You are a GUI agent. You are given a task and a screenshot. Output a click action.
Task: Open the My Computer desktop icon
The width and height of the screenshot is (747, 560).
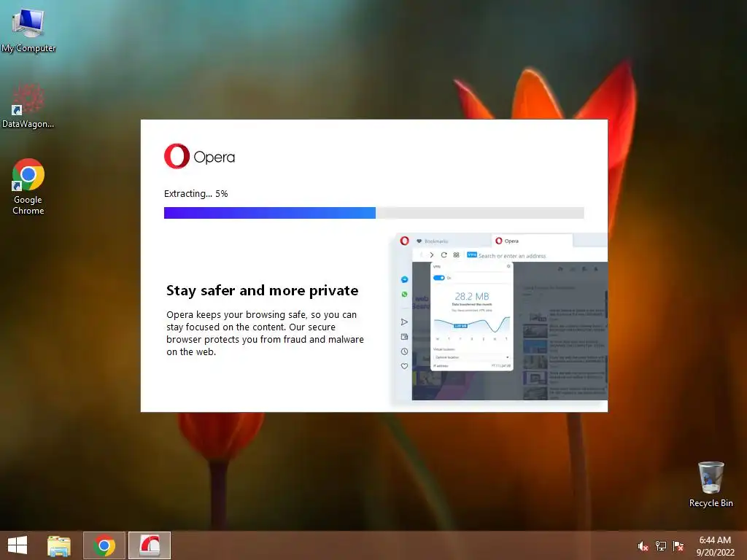click(28, 30)
